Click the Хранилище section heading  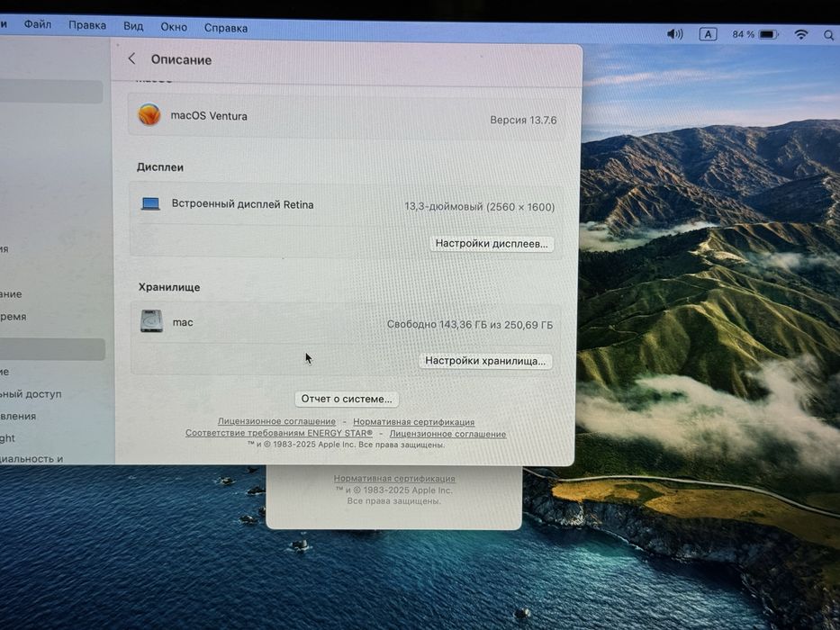click(169, 287)
